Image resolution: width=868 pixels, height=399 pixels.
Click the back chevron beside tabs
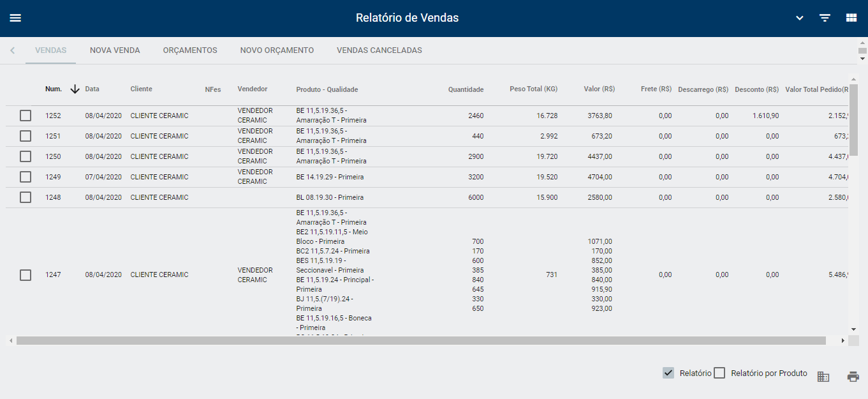click(x=12, y=50)
